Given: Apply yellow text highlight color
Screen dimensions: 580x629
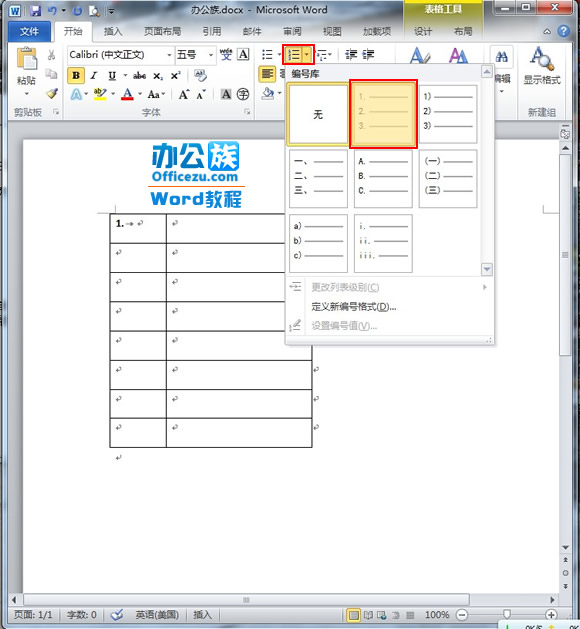Looking at the screenshot, I should pos(100,95).
